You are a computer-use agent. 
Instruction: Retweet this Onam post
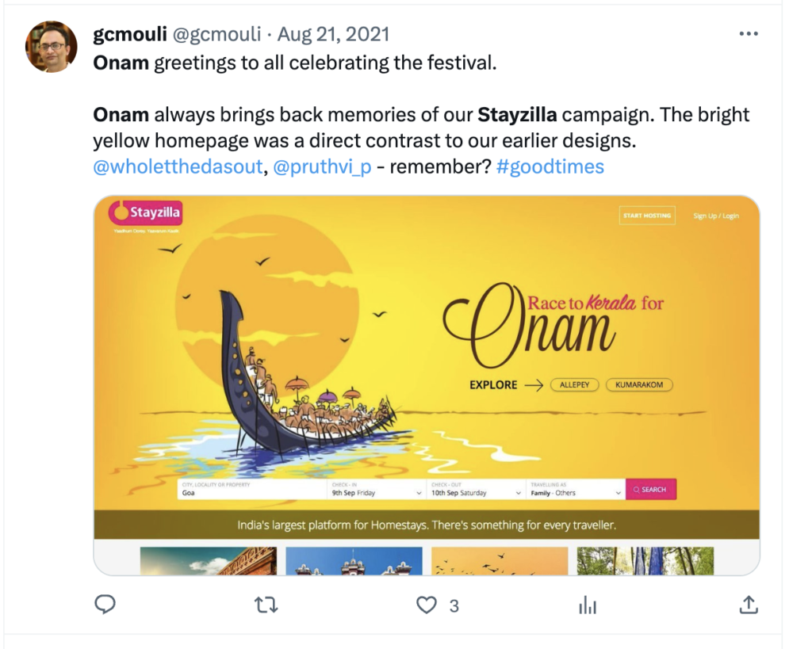click(266, 605)
